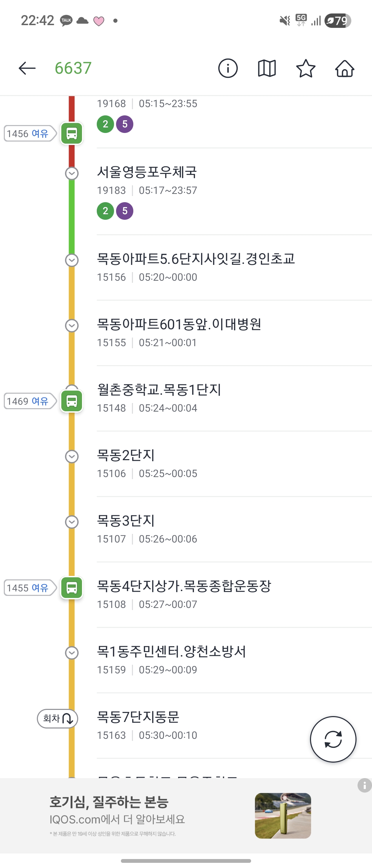372x868 pixels.
Task: Tap the refresh button
Action: 333,739
